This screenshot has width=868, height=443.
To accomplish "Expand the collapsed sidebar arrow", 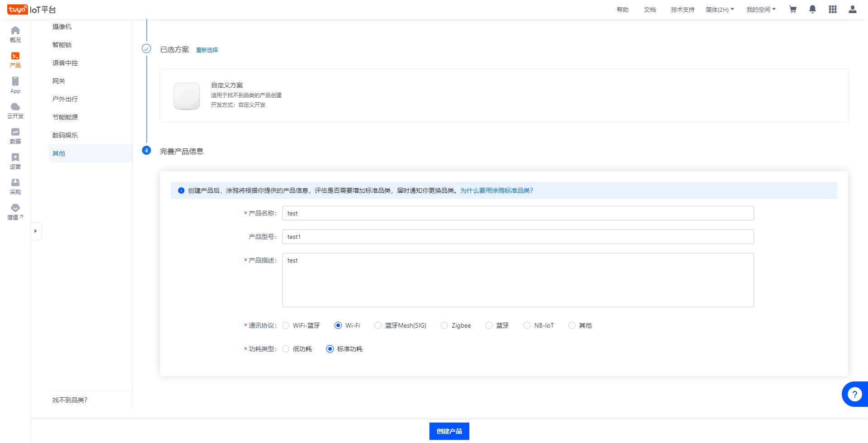I will tap(36, 231).
